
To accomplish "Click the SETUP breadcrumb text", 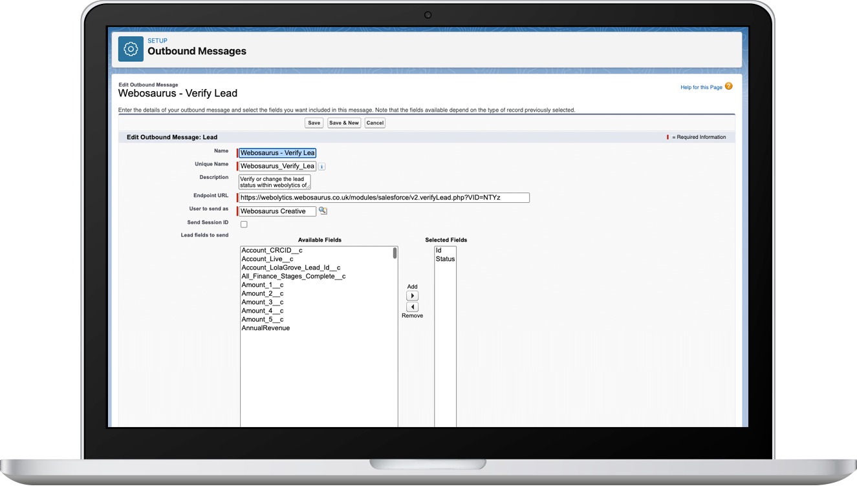I will 157,41.
